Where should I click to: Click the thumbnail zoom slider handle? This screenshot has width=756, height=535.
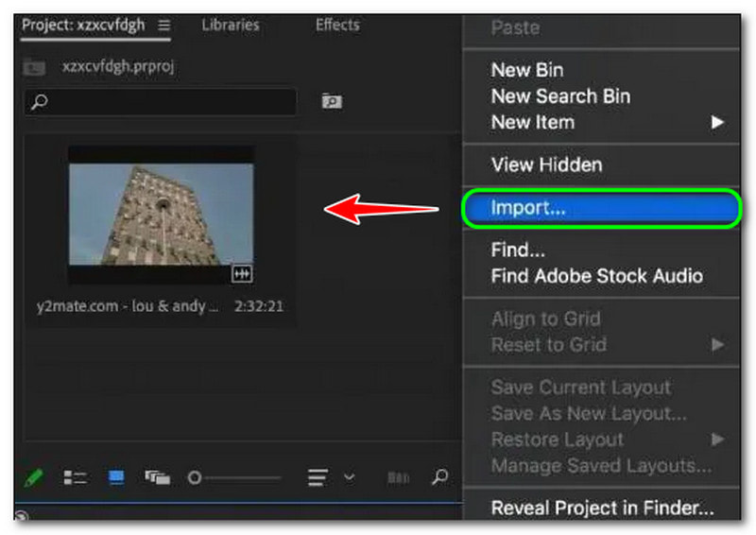195,477
